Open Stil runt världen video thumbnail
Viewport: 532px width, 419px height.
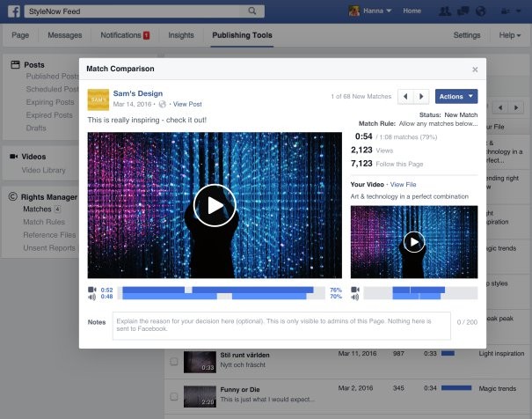click(200, 362)
